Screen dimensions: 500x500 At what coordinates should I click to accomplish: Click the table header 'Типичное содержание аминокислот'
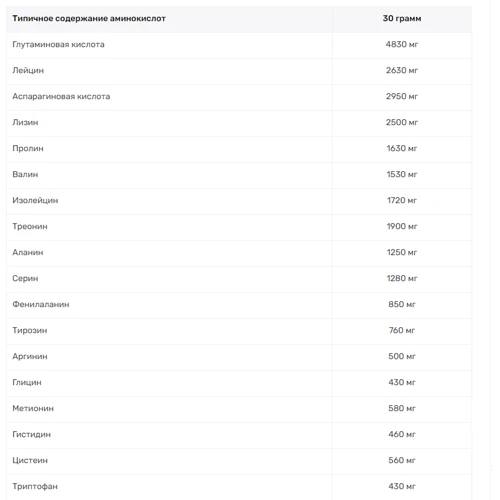coord(89,18)
